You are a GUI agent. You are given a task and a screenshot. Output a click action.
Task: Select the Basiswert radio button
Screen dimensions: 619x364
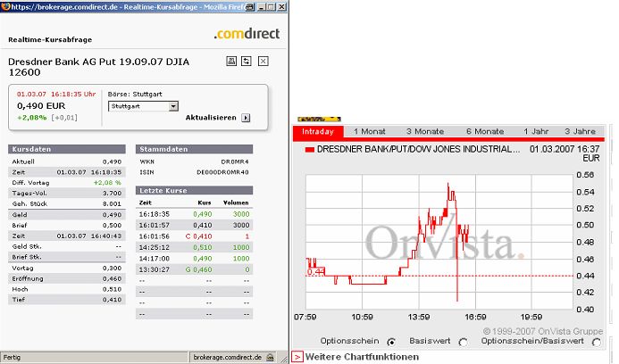tap(463, 342)
